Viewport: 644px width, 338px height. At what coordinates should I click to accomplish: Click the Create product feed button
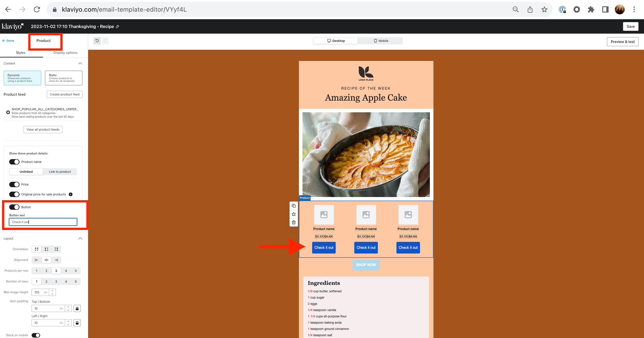tap(65, 94)
